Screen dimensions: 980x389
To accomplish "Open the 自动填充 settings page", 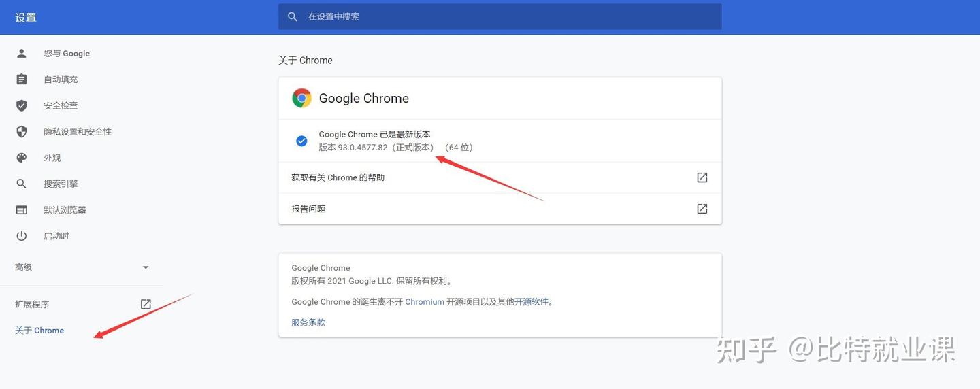I will 61,80.
